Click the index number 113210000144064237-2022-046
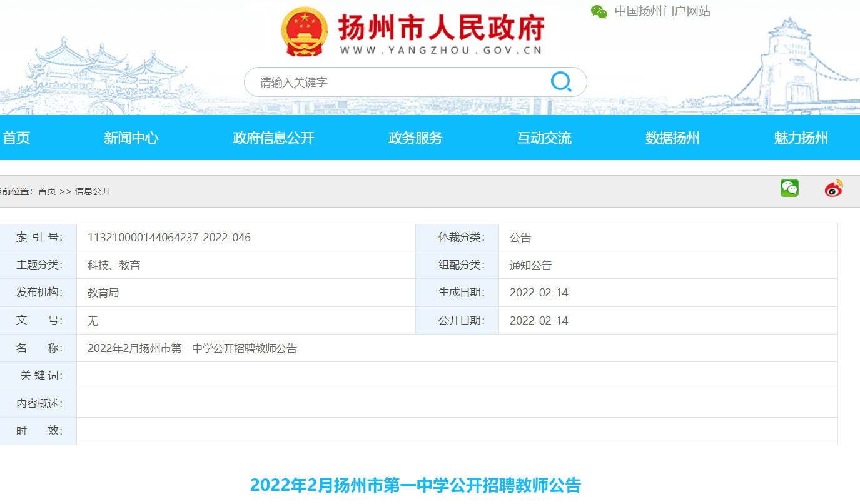Image resolution: width=860 pixels, height=504 pixels. coord(169,238)
